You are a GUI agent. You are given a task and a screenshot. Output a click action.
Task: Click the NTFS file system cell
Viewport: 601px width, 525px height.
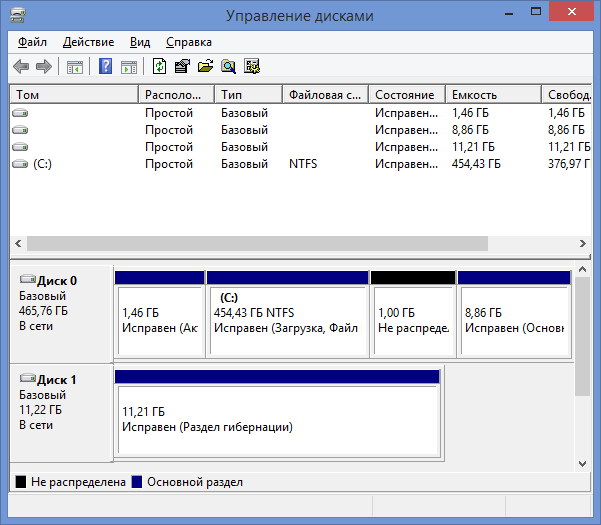[303, 164]
